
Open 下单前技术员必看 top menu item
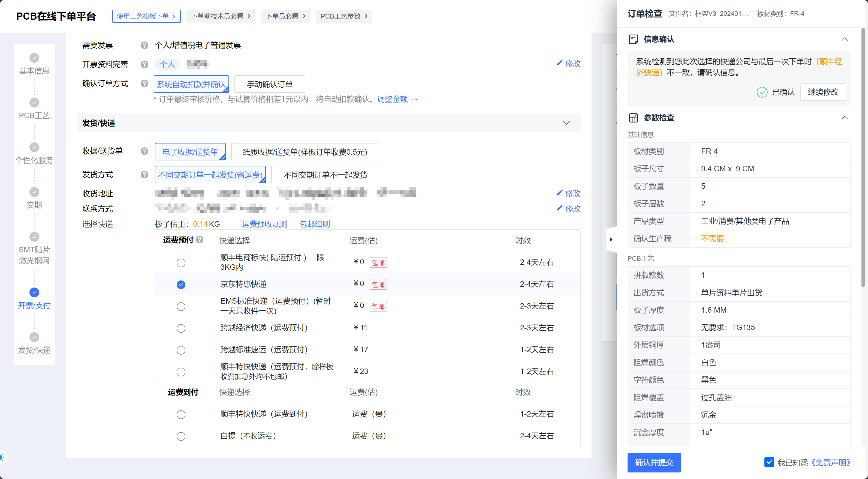(220, 16)
